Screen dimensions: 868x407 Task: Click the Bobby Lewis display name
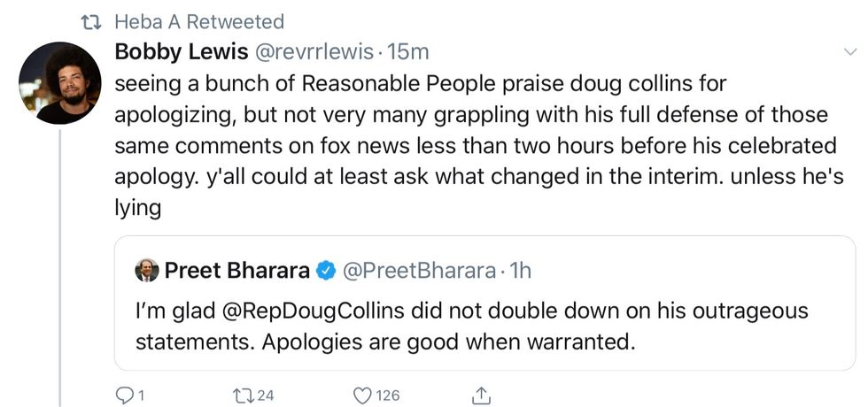tap(181, 52)
